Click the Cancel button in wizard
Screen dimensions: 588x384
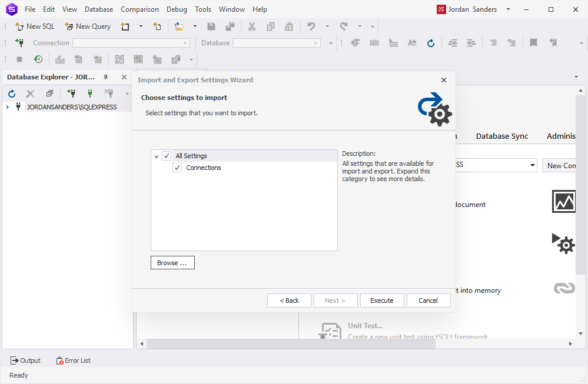point(428,300)
